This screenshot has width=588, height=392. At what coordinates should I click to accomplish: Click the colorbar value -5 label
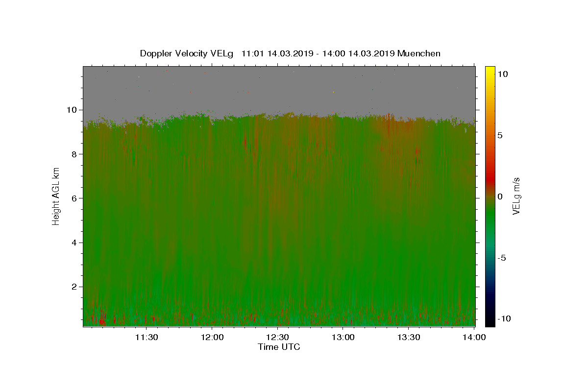502,258
